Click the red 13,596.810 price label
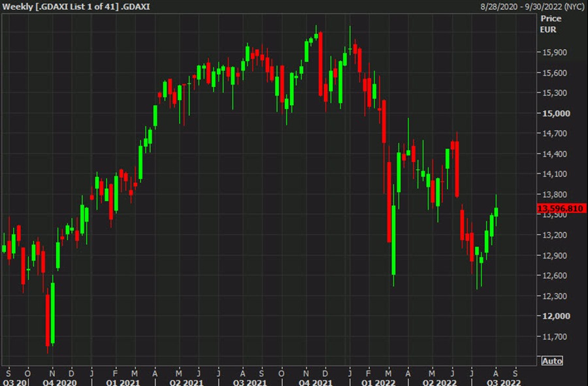The width and height of the screenshot is (588, 386). [x=561, y=208]
